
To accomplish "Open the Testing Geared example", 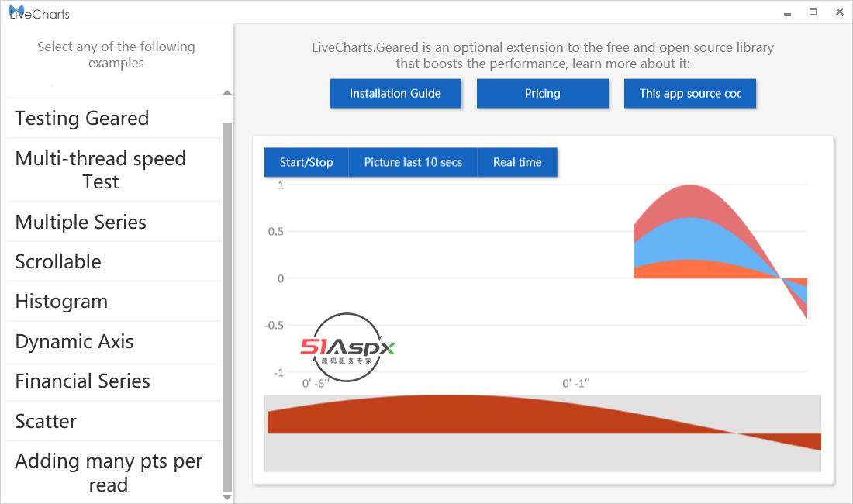I will 114,118.
